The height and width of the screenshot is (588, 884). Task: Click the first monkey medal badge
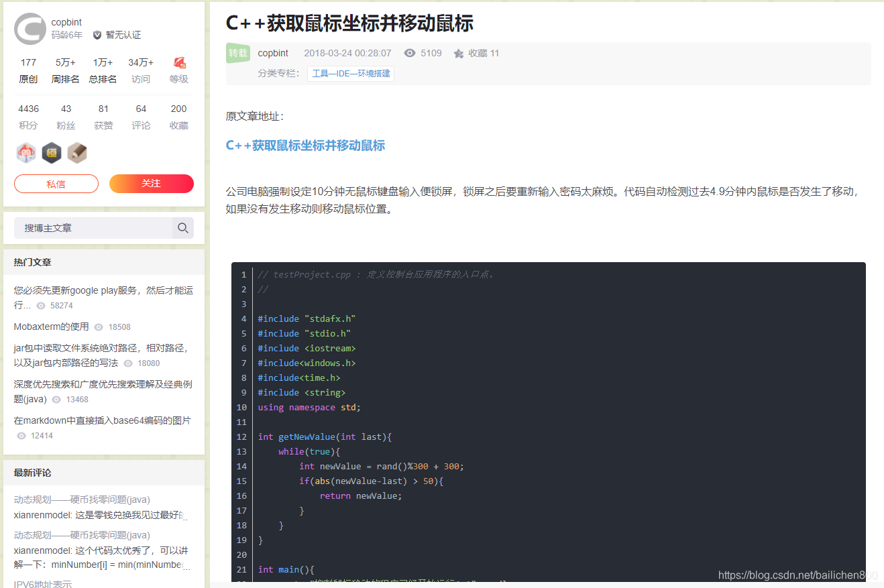pyautogui.click(x=26, y=153)
